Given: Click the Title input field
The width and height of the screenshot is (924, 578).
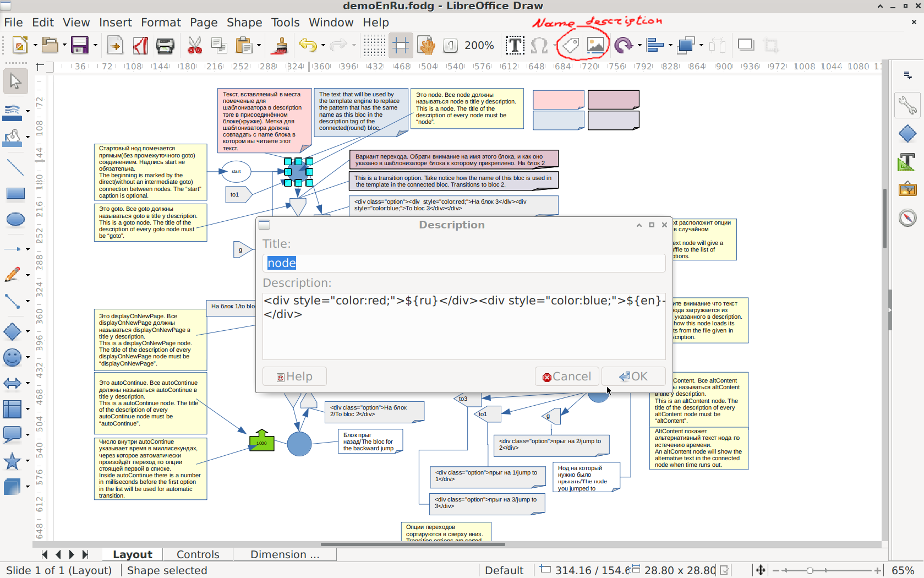Looking at the screenshot, I should click(x=464, y=263).
